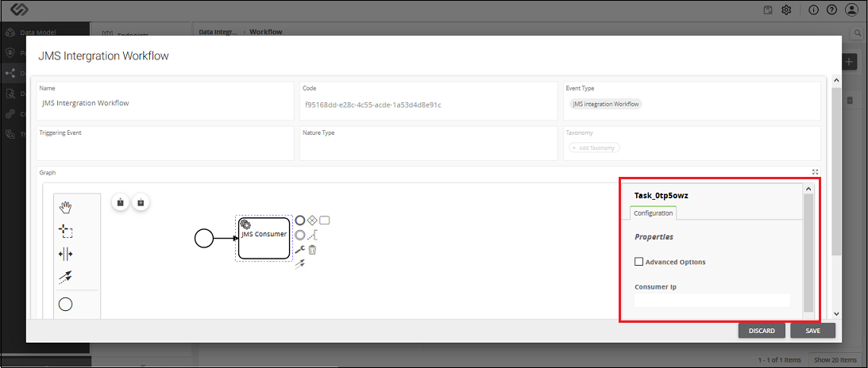The image size is (868, 368).
Task: Select the start event circle on canvas
Action: click(204, 239)
